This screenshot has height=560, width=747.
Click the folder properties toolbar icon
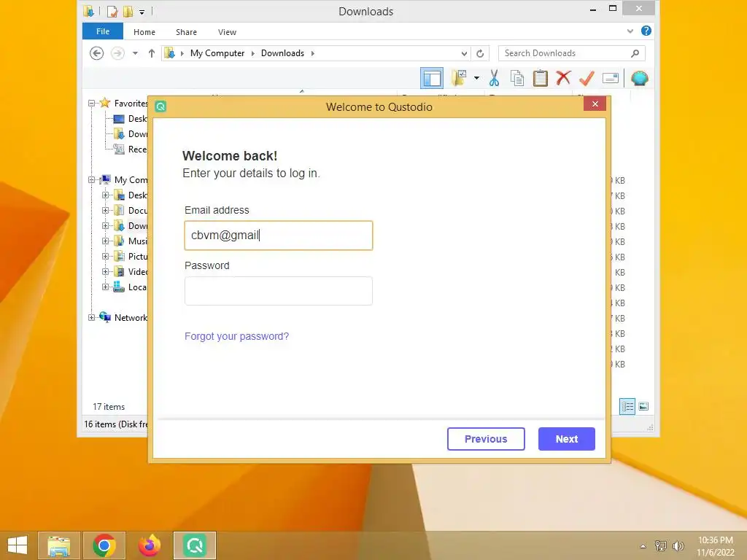[x=459, y=78]
